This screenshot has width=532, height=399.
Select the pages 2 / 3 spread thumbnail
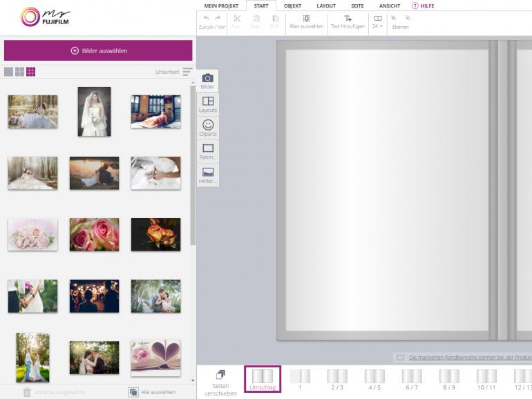(x=336, y=380)
